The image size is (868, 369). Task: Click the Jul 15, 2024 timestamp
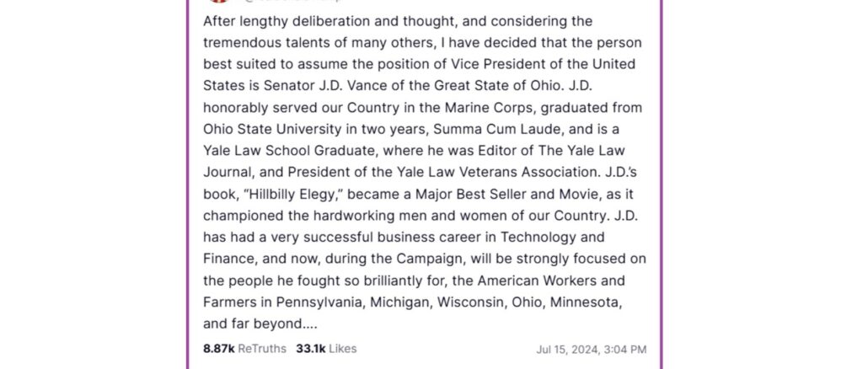[x=592, y=350]
